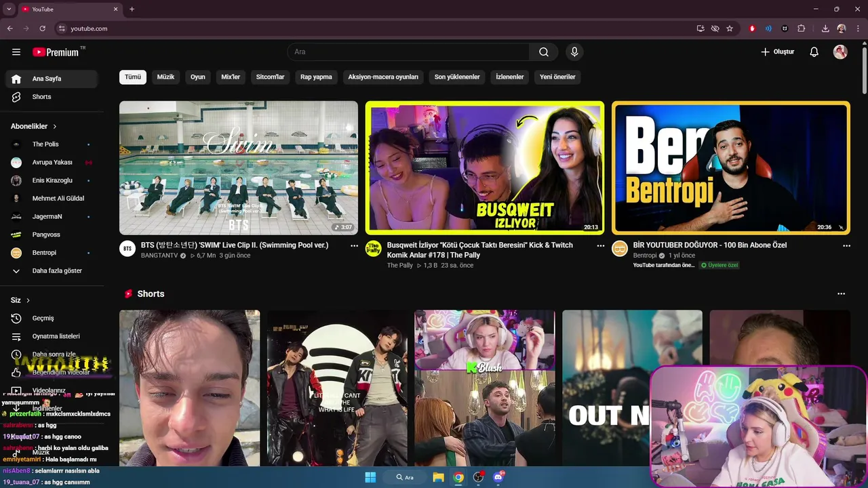
Task: Open The Polis subscription channel
Action: coord(52,144)
